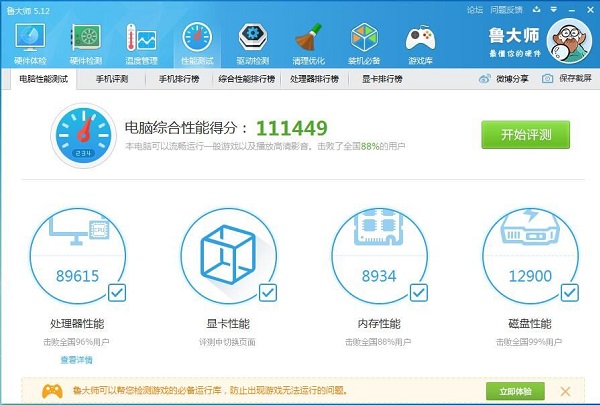Open the 温度管理 temperature management icon
Image resolution: width=600 pixels, height=405 pixels.
click(142, 43)
